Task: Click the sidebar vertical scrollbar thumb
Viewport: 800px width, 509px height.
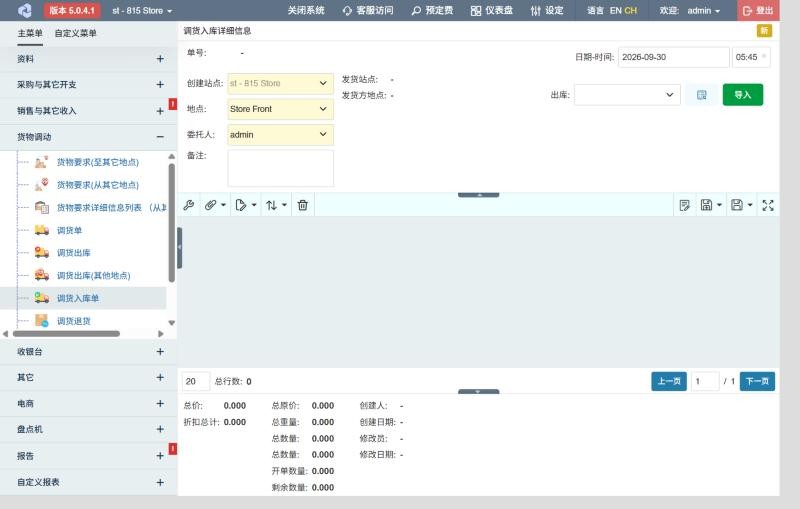Action: [x=171, y=222]
